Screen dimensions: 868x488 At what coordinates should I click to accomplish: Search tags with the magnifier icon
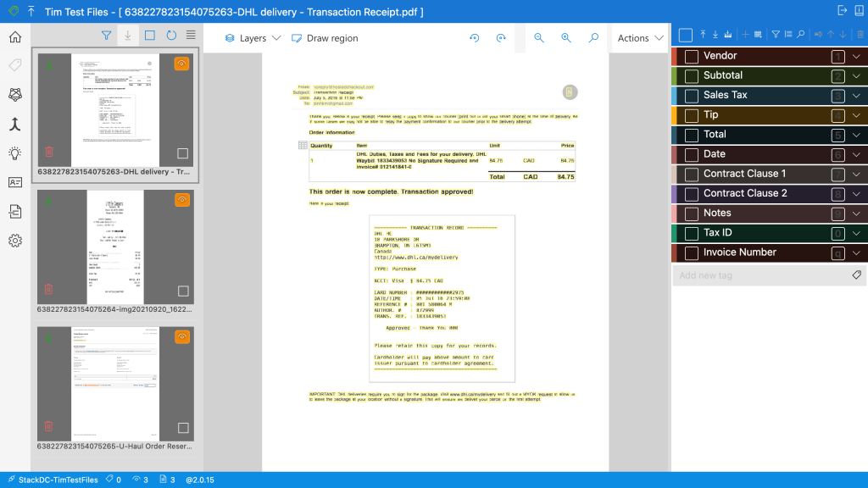801,34
